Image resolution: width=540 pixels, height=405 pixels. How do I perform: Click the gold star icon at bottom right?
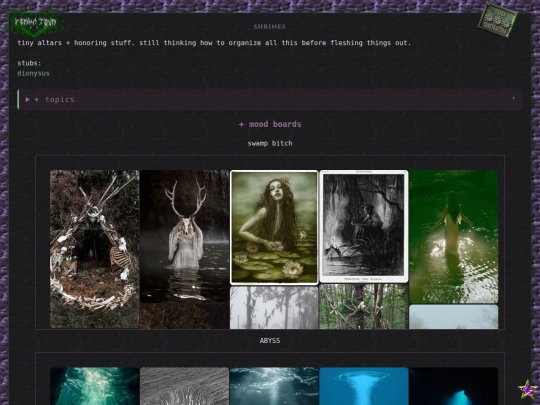tap(527, 389)
